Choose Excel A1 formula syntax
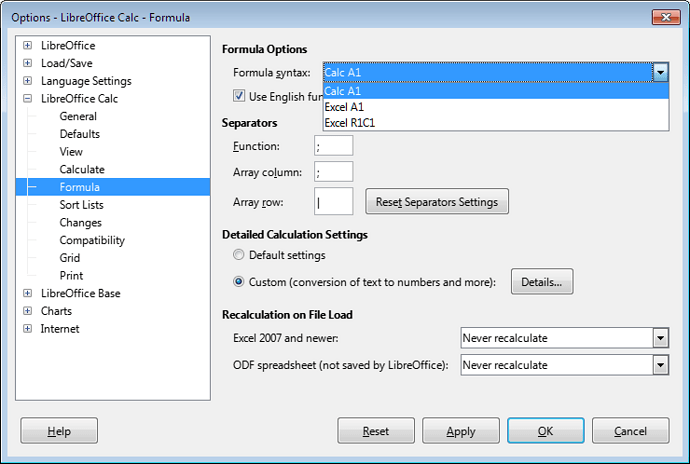Screen dimensions: 690x464 (x=496, y=107)
